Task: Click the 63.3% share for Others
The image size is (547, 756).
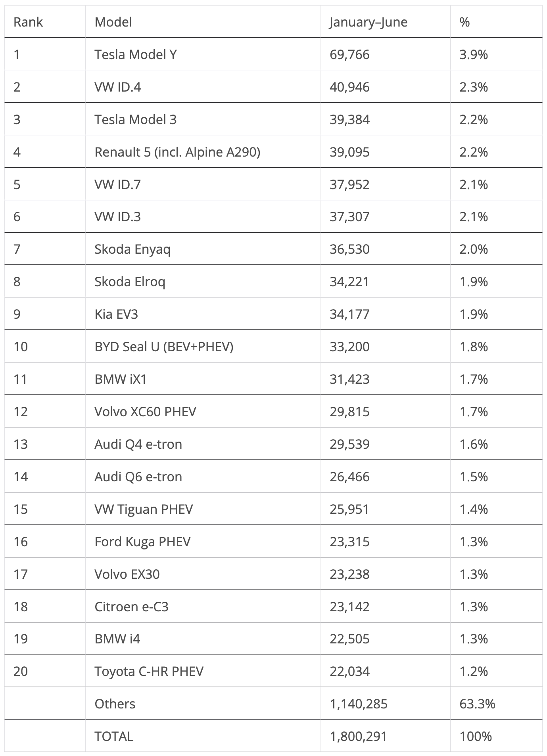Action: pos(477,704)
